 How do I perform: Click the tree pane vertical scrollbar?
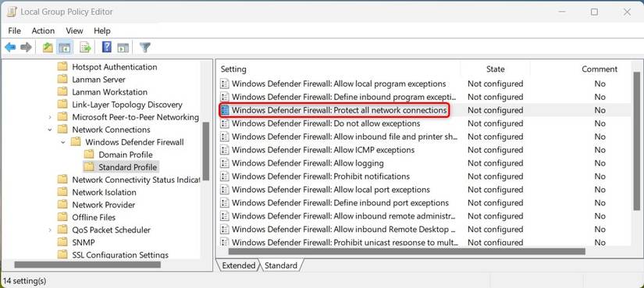206,151
